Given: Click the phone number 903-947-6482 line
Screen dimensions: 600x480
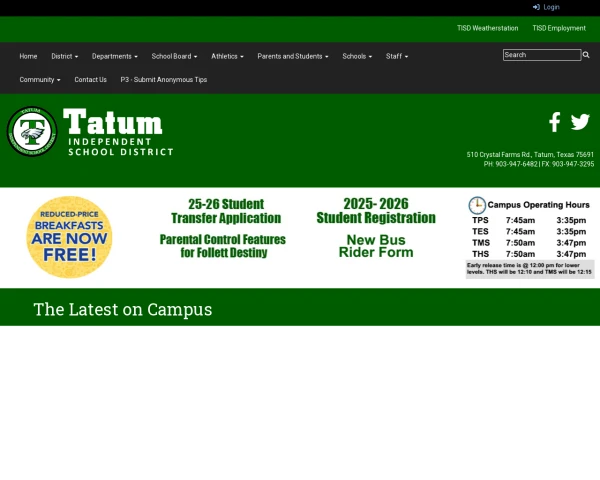Looking at the screenshot, I should coord(539,164).
